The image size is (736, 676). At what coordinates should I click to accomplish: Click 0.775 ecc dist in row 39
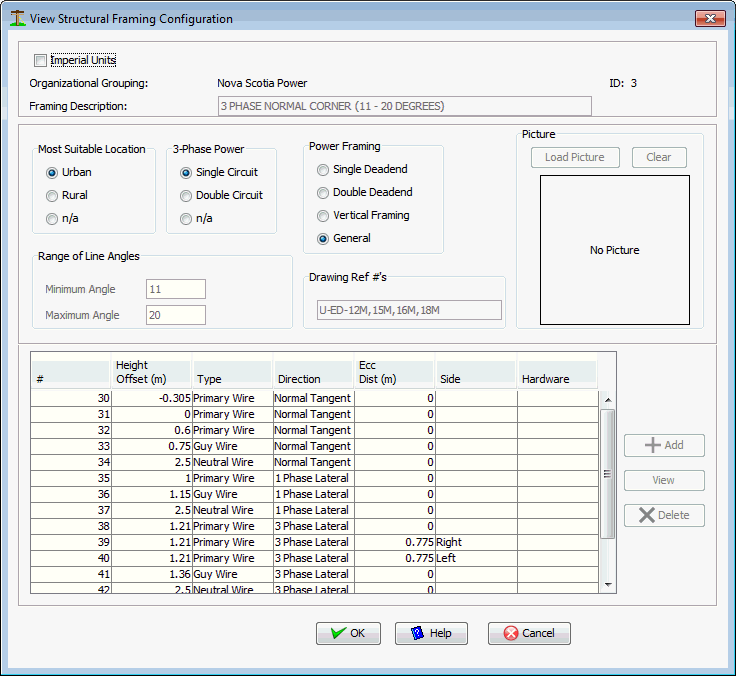(395, 542)
